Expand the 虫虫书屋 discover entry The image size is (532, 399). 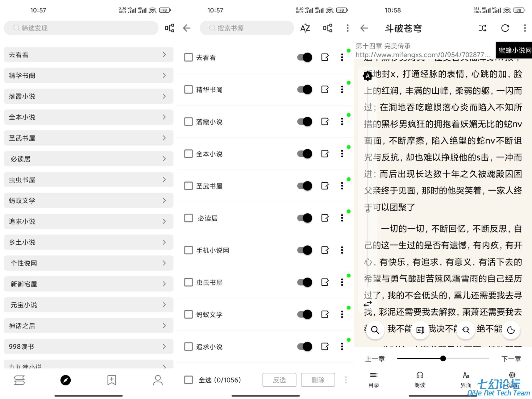coord(89,180)
